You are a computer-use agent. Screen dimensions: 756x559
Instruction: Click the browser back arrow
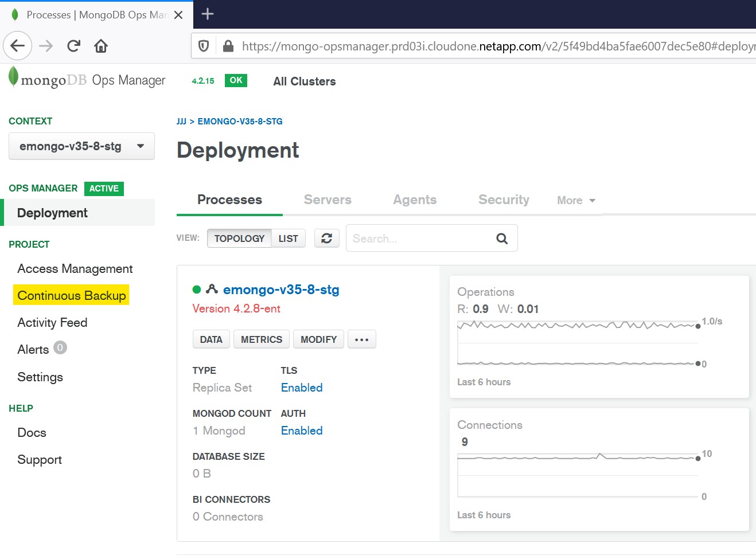pos(17,46)
